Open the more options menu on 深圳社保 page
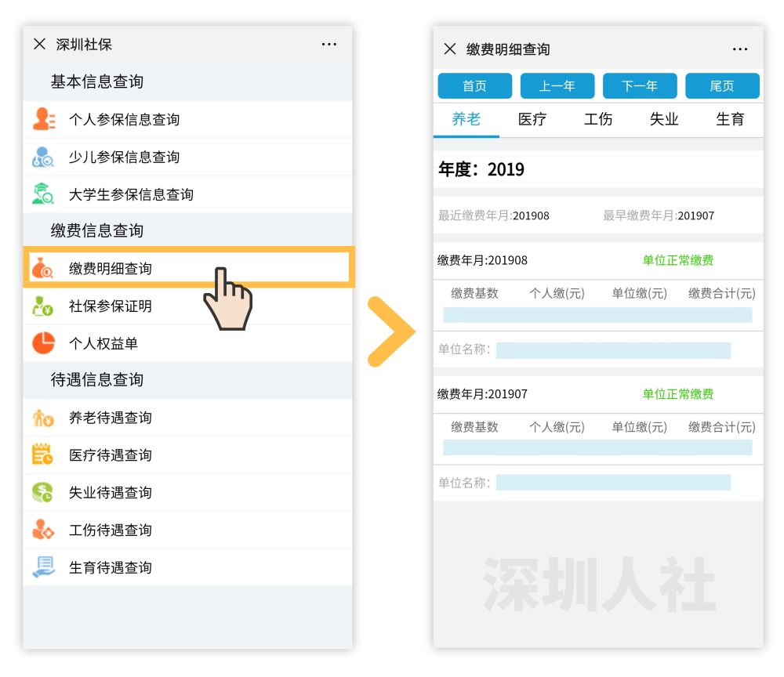The width and height of the screenshot is (784, 677). [329, 44]
